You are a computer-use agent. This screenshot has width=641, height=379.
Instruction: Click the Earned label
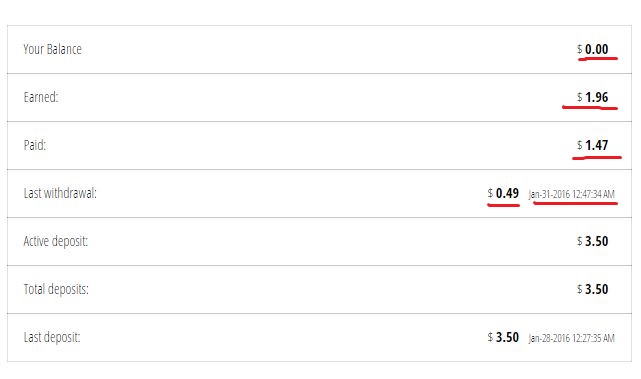tap(41, 97)
